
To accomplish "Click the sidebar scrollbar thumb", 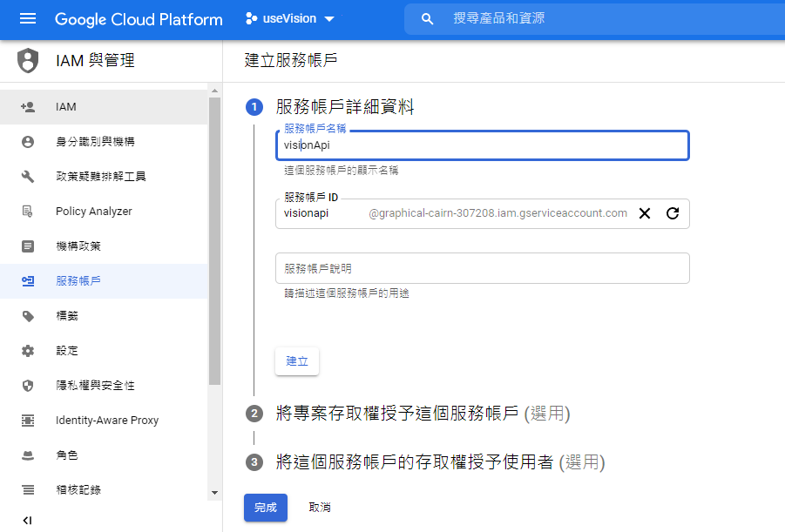I will (x=214, y=241).
